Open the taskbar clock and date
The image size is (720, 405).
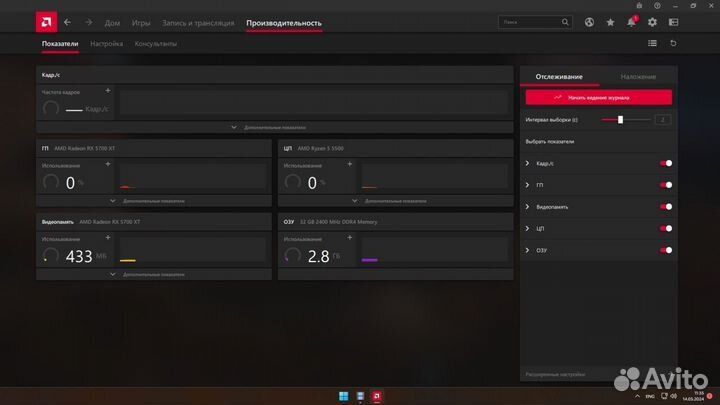[x=693, y=396]
